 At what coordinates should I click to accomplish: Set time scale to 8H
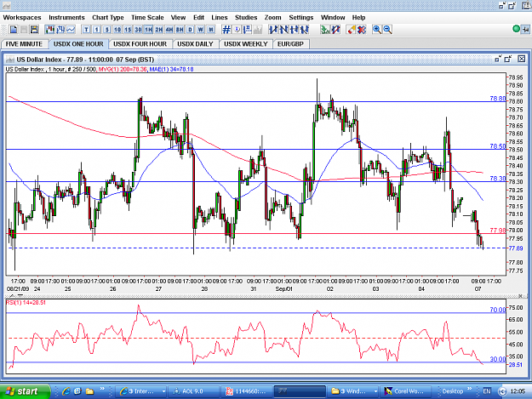(180, 30)
